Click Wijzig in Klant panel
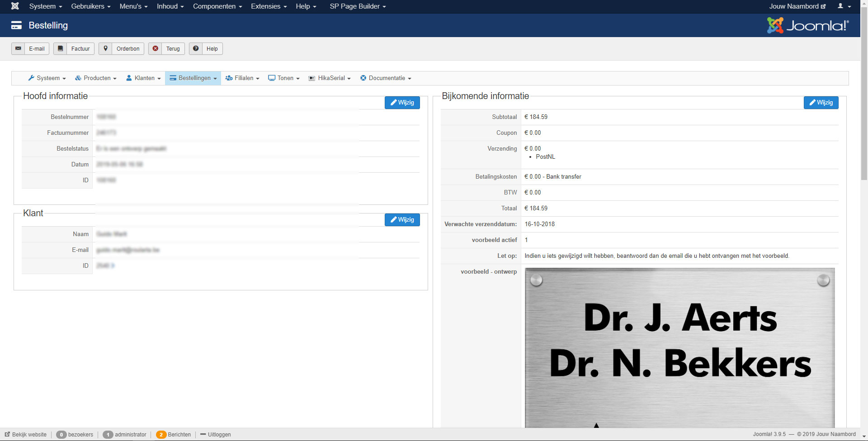The height and width of the screenshot is (441, 868). coord(402,220)
